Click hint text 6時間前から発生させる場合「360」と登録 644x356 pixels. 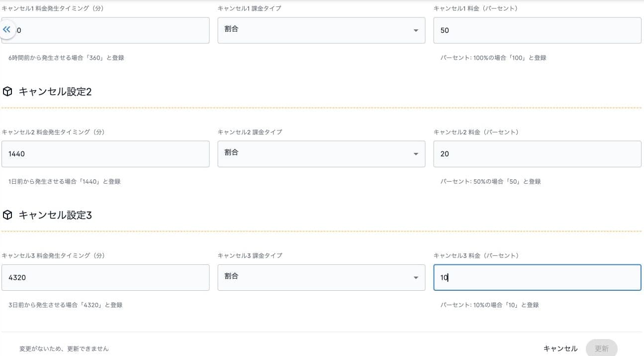66,58
